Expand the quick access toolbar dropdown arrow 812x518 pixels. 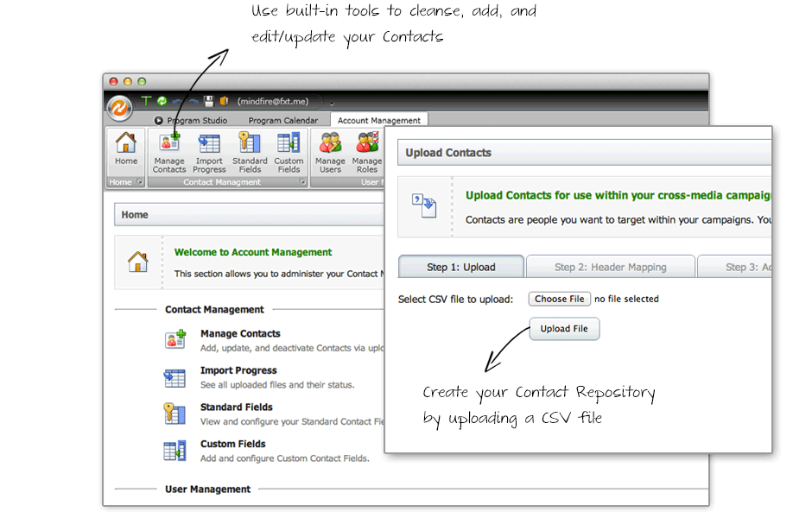click(332, 103)
